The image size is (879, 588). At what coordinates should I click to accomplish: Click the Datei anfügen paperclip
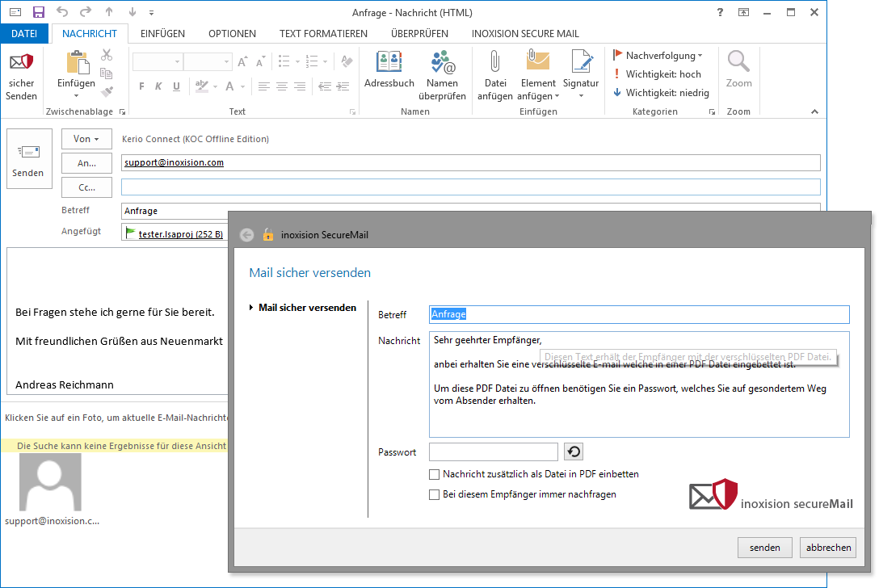click(494, 63)
